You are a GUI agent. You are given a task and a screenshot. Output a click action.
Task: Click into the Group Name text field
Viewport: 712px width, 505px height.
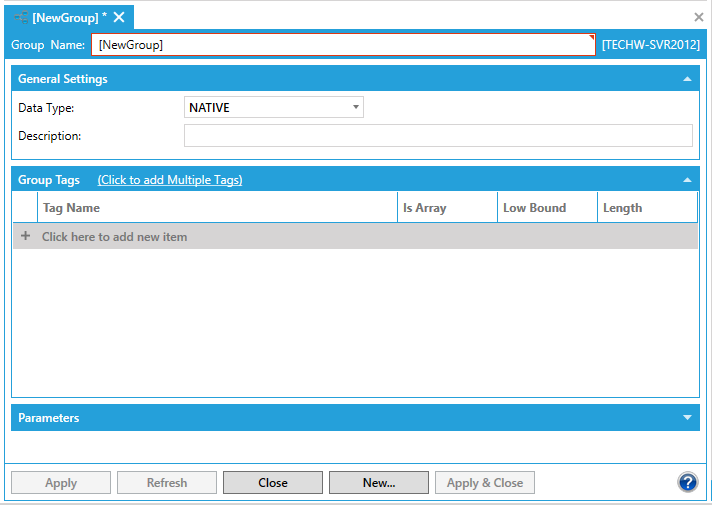tap(343, 45)
